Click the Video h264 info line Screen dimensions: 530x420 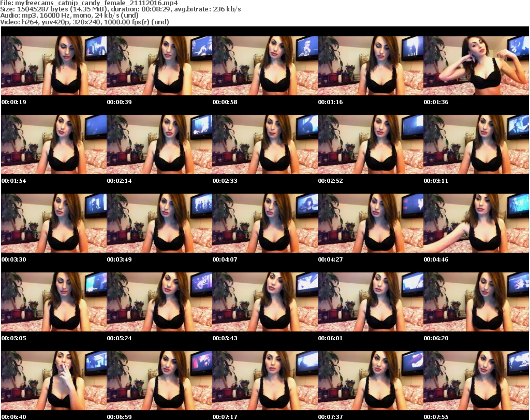coord(84,22)
